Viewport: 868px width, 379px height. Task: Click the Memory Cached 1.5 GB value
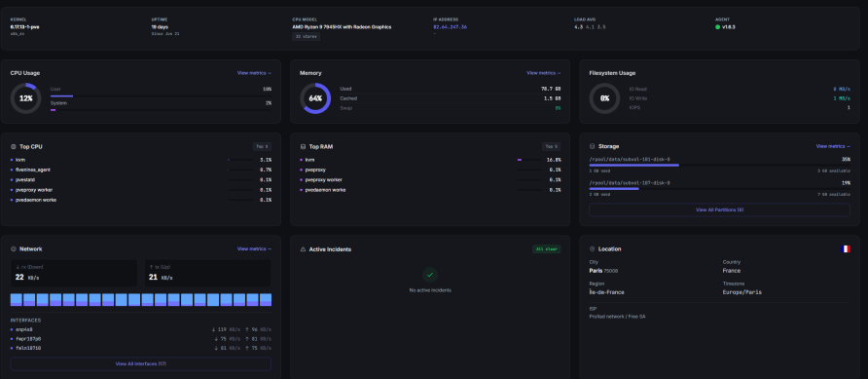pyautogui.click(x=552, y=98)
